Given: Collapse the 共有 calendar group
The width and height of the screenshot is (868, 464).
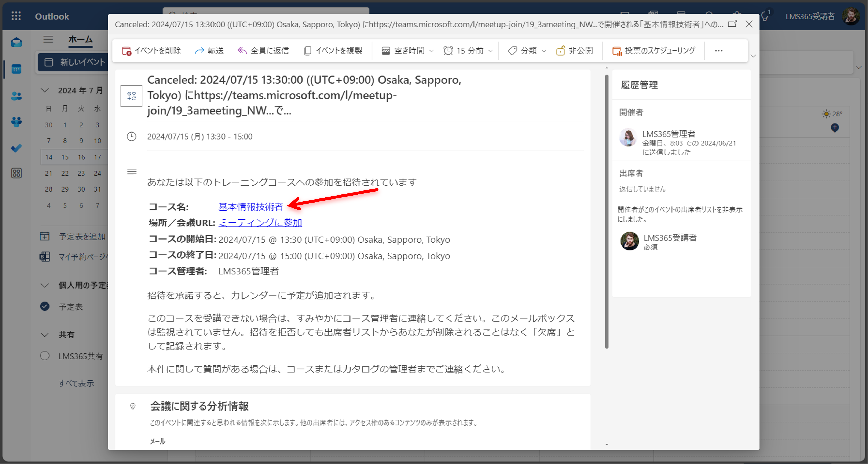Looking at the screenshot, I should [x=45, y=335].
